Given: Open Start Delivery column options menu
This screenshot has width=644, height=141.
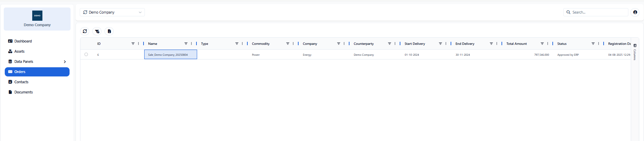Looking at the screenshot, I should pyautogui.click(x=446, y=43).
